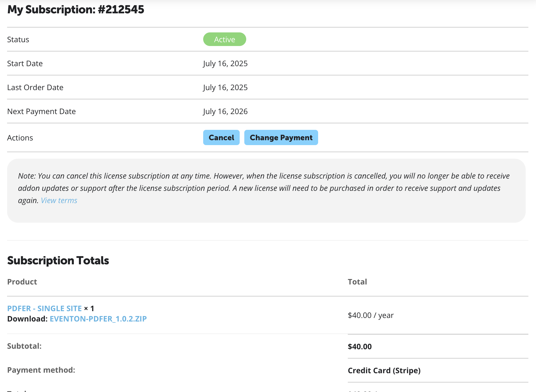Click the $40.00 / year price
Image resolution: width=536 pixels, height=392 pixels.
point(371,315)
